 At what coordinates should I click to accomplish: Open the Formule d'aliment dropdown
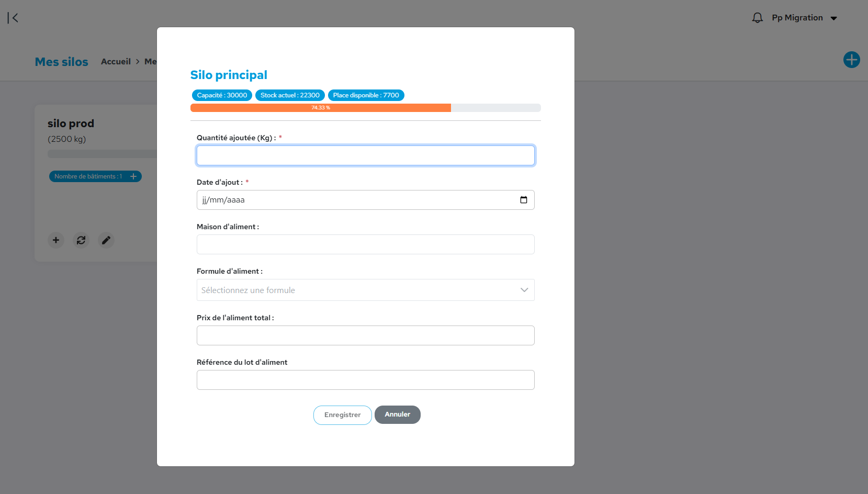click(356, 290)
